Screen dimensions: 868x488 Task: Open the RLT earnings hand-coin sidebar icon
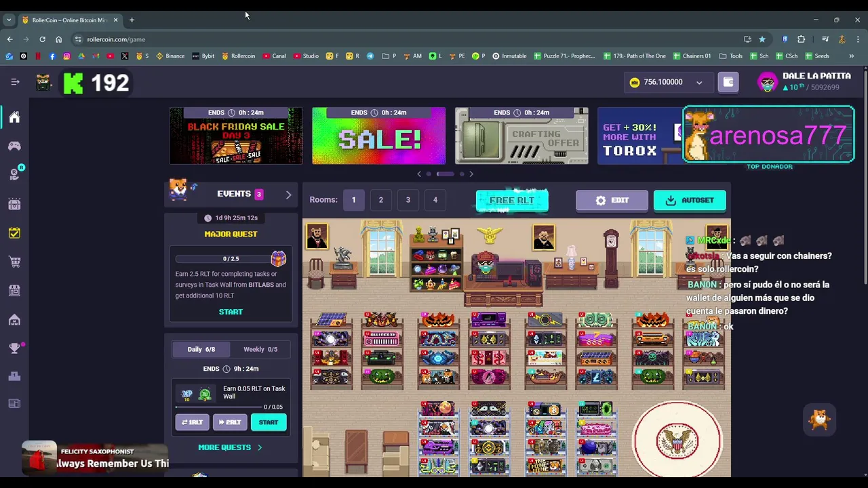point(14,174)
